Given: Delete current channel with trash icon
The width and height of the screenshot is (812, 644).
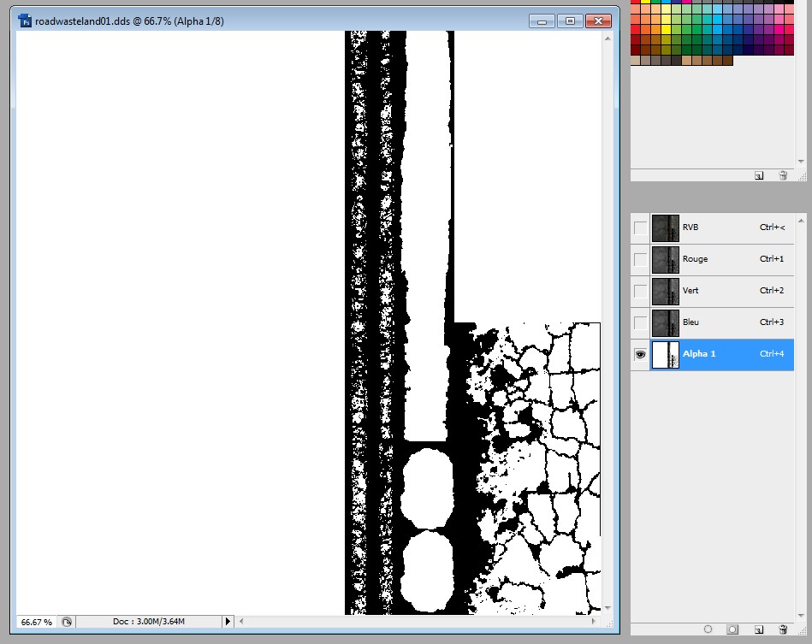Looking at the screenshot, I should 783,629.
